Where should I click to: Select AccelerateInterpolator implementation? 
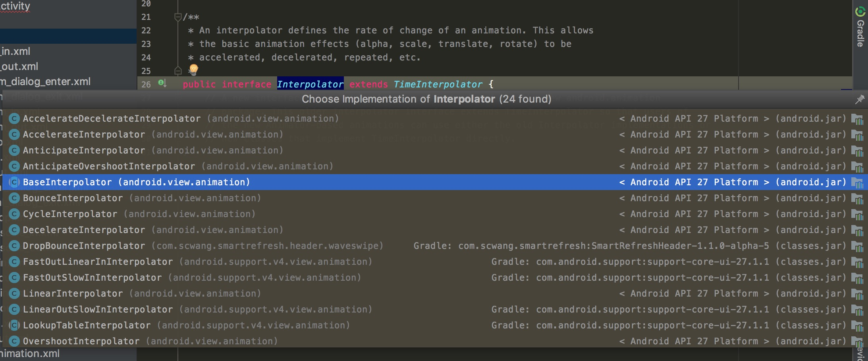pyautogui.click(x=435, y=134)
